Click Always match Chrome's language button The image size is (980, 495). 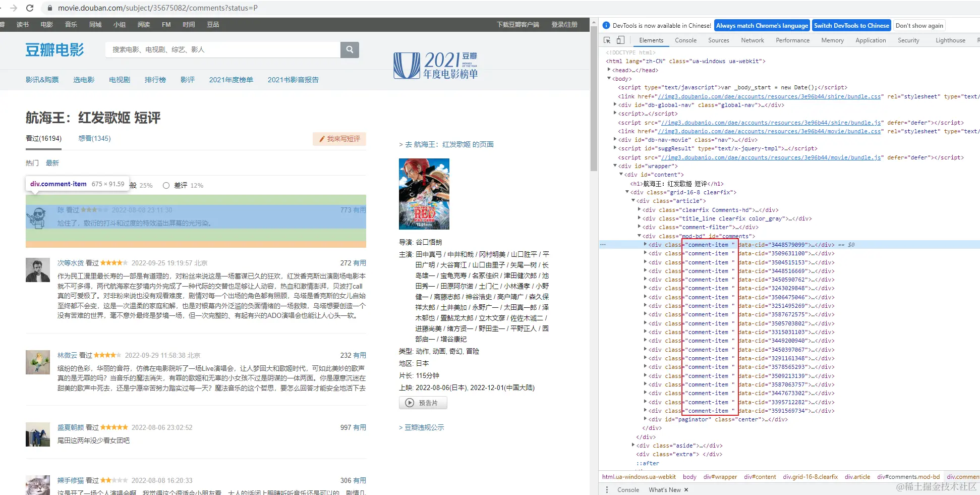(762, 26)
